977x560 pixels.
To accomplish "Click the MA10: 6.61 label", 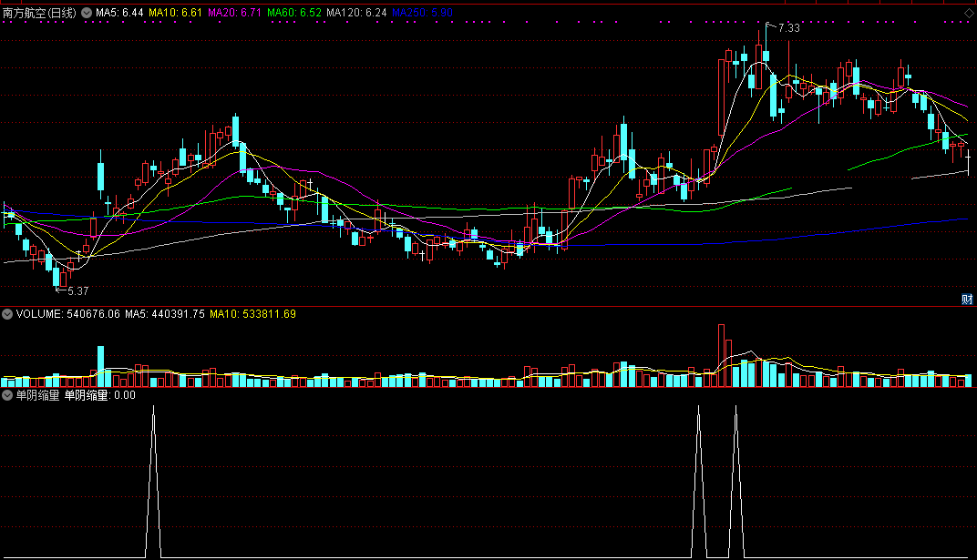I will (175, 13).
